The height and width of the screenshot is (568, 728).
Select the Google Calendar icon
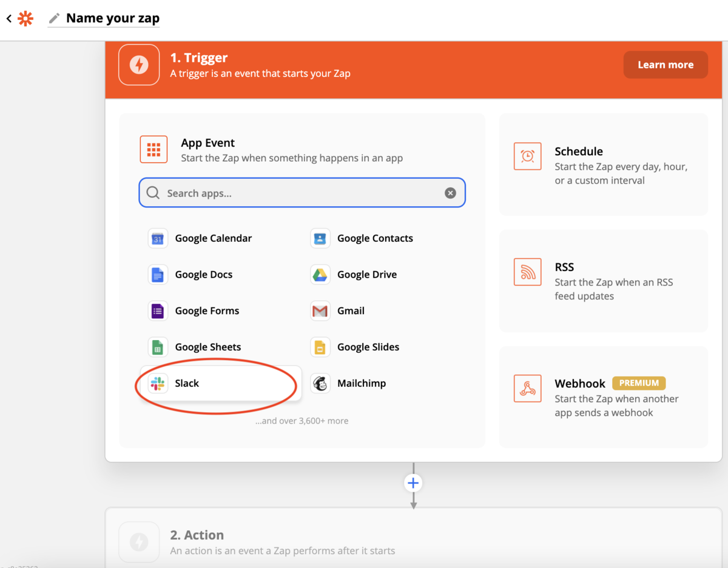[x=158, y=238]
